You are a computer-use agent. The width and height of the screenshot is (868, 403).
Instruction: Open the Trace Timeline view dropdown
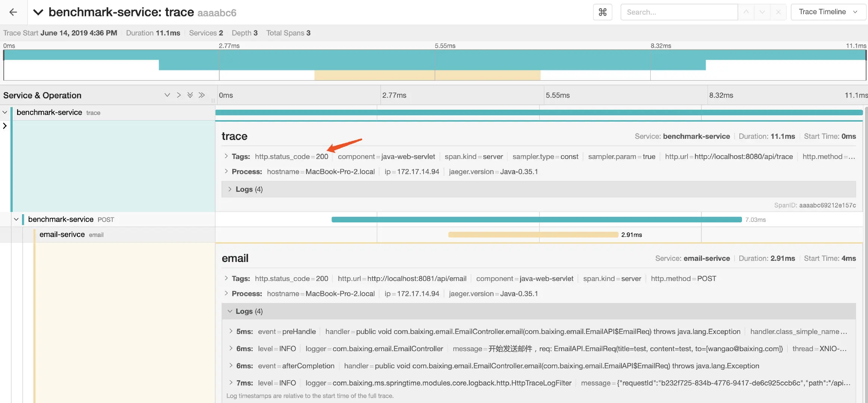click(x=828, y=12)
